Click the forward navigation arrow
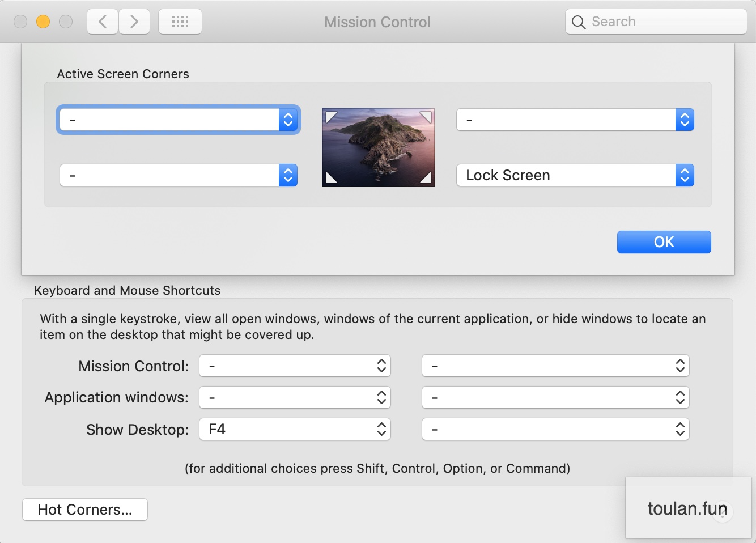The image size is (756, 543). pos(134,22)
